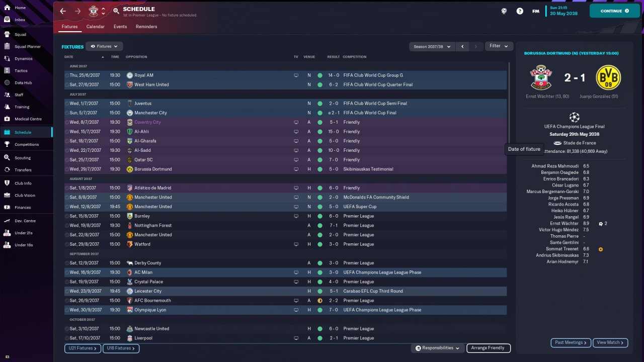Open the Season 2037/38 dropdown
Viewport: 644px width, 362px height.
(x=432, y=47)
